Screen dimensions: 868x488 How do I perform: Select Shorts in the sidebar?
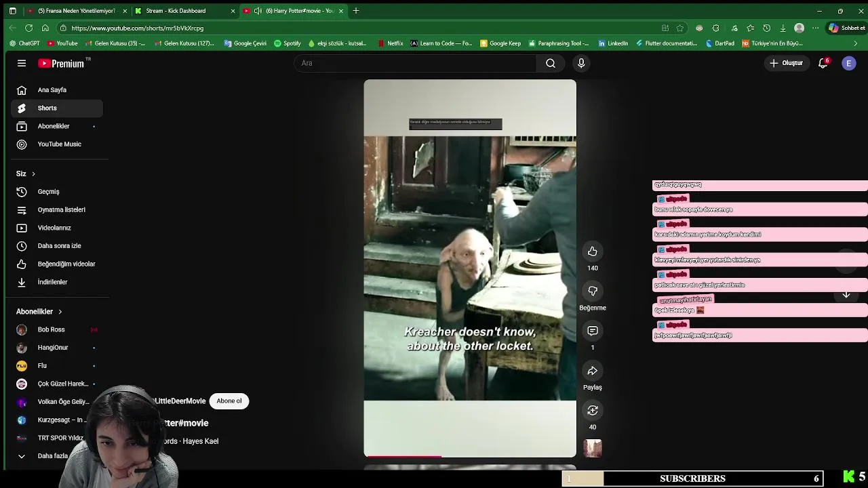click(x=57, y=108)
